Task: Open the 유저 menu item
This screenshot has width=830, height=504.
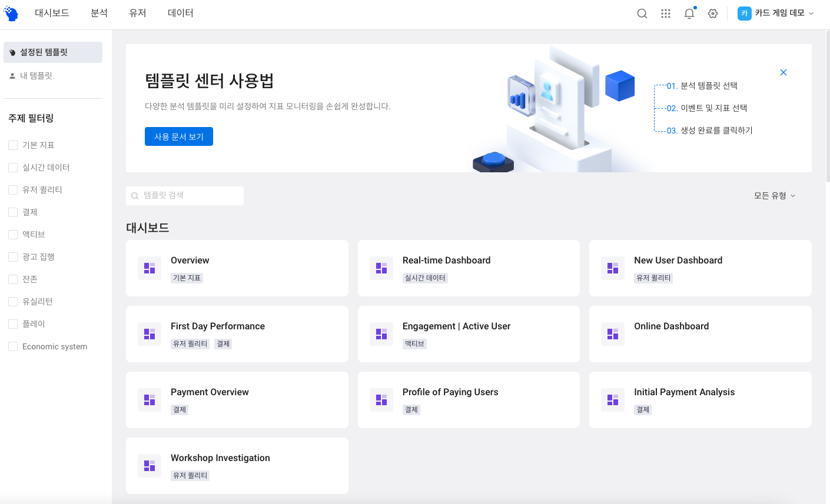Action: [x=137, y=13]
